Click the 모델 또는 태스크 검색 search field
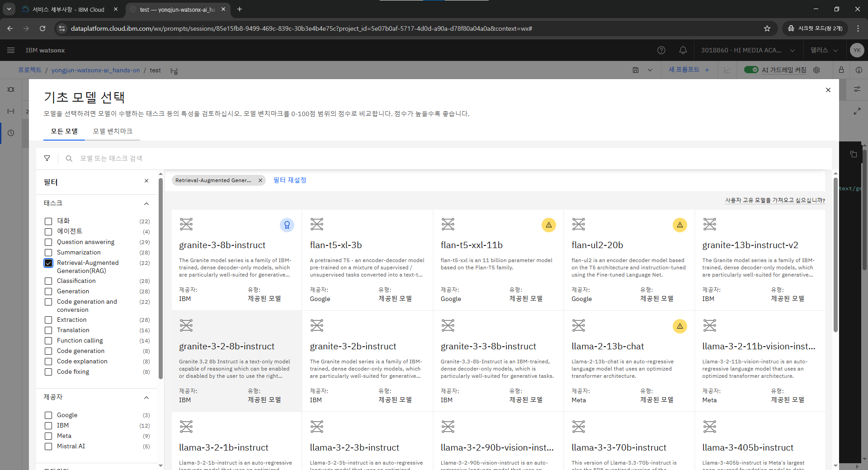 pyautogui.click(x=452, y=159)
